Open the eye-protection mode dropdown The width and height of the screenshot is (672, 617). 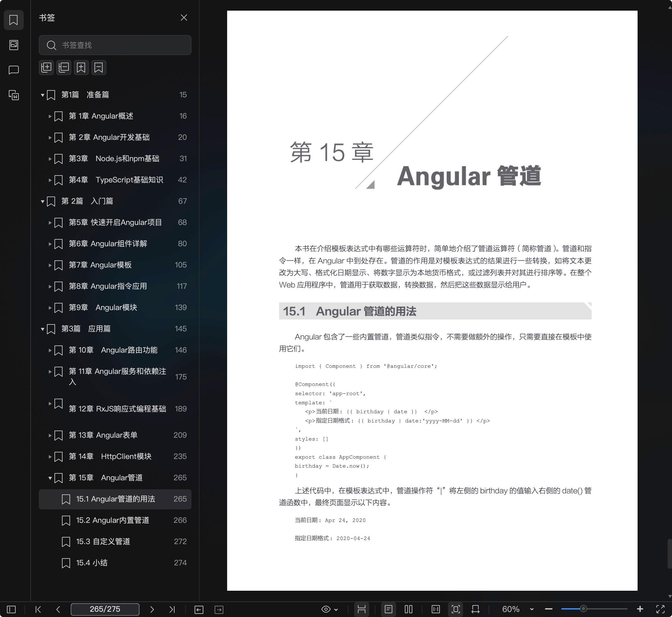click(329, 609)
